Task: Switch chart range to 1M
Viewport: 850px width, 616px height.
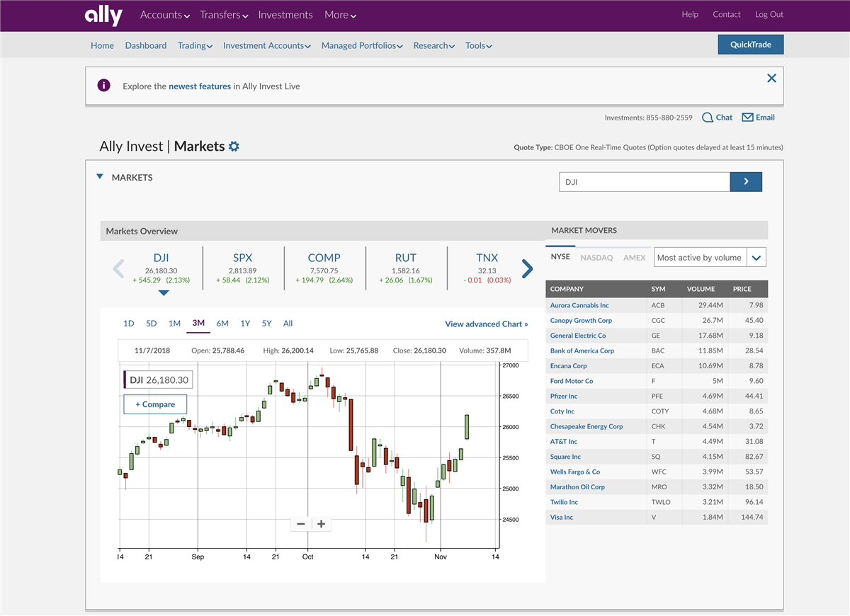Action: [x=174, y=324]
